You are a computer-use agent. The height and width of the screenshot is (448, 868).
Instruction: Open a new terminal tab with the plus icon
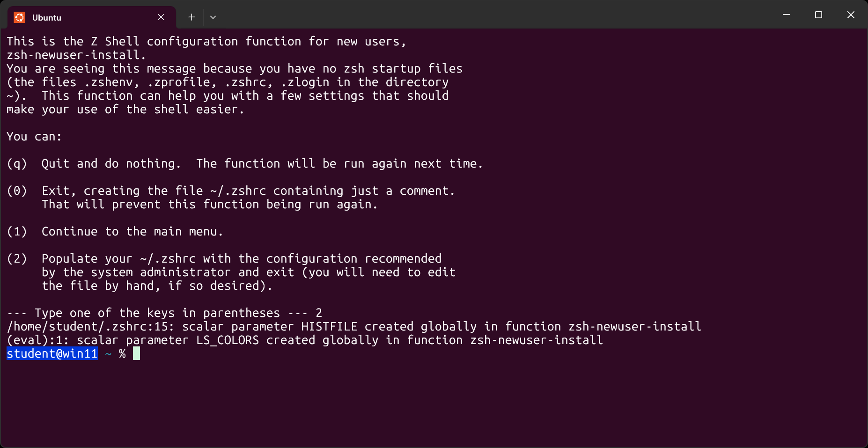pos(191,17)
